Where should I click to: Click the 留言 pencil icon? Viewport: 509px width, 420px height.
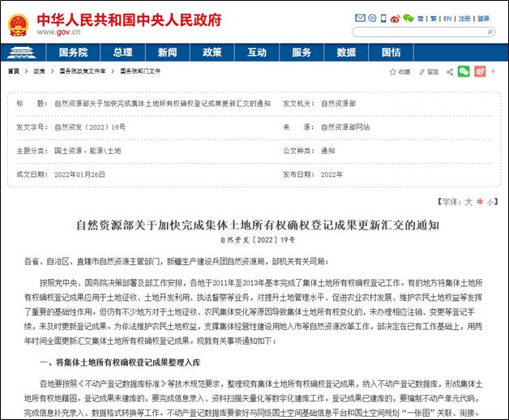click(421, 72)
